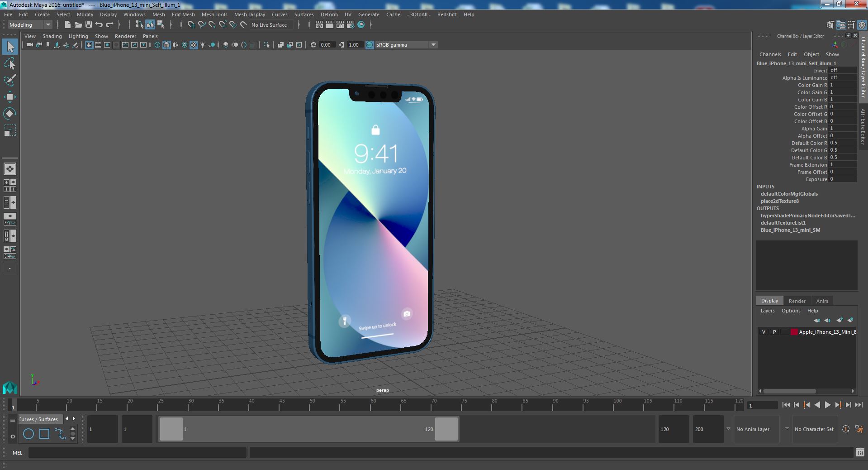Screen dimensions: 868x470
Task: Activate the Scale tool
Action: point(10,130)
